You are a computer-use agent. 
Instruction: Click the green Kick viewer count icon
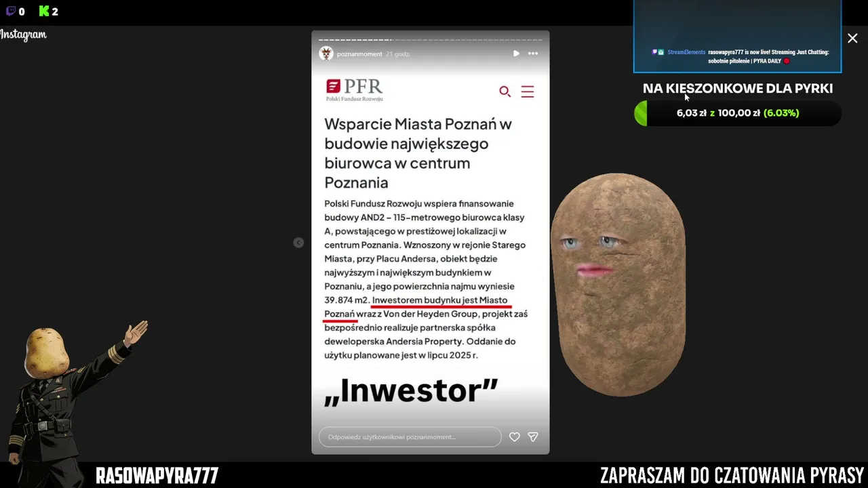(44, 11)
